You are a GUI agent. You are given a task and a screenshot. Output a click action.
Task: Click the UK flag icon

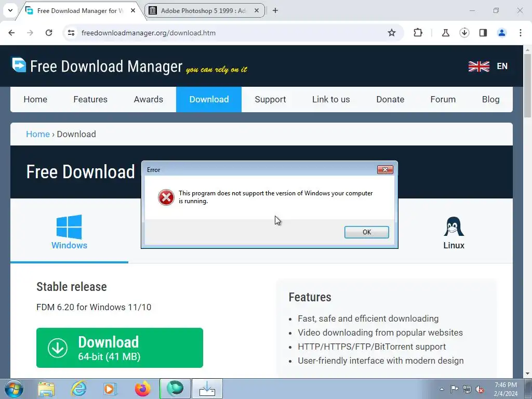tap(478, 66)
